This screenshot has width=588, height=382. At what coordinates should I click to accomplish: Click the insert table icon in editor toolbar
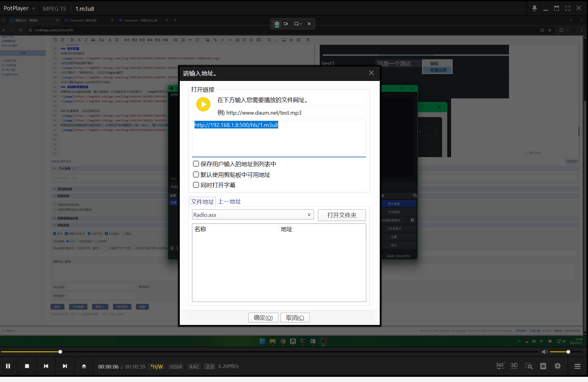click(x=237, y=40)
